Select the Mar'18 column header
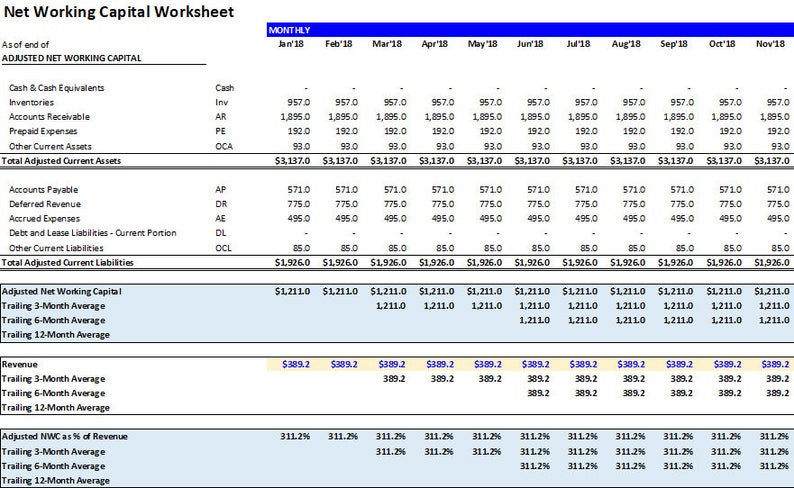 [x=386, y=44]
